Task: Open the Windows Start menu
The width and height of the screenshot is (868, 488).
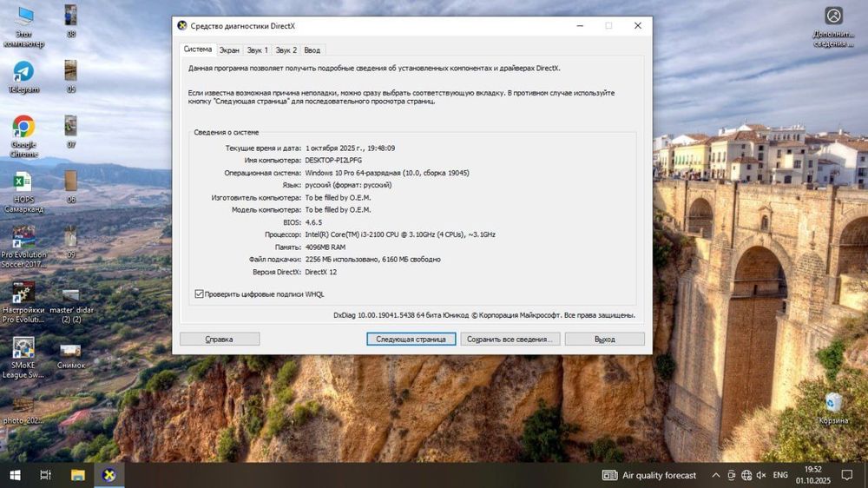Action: click(15, 475)
